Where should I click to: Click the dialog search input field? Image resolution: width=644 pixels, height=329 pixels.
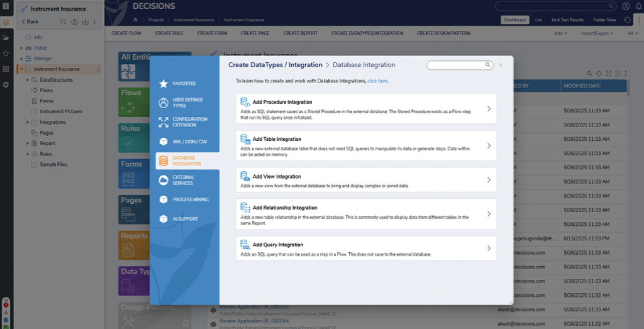(460, 65)
